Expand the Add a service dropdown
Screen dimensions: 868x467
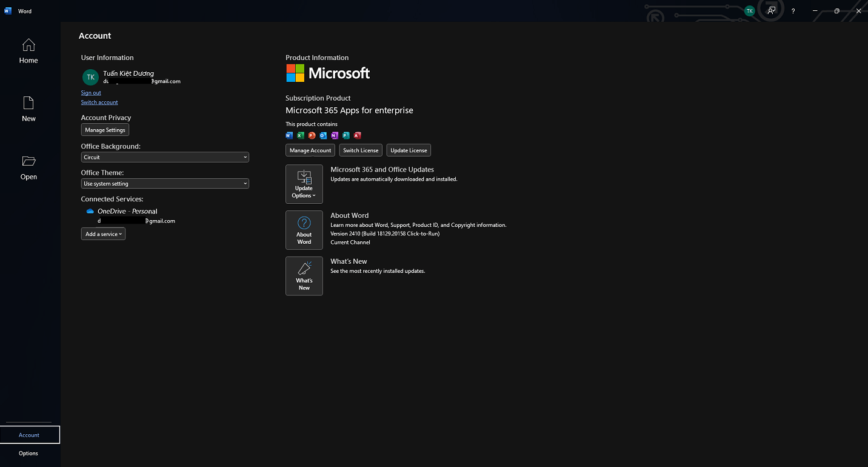coord(103,234)
